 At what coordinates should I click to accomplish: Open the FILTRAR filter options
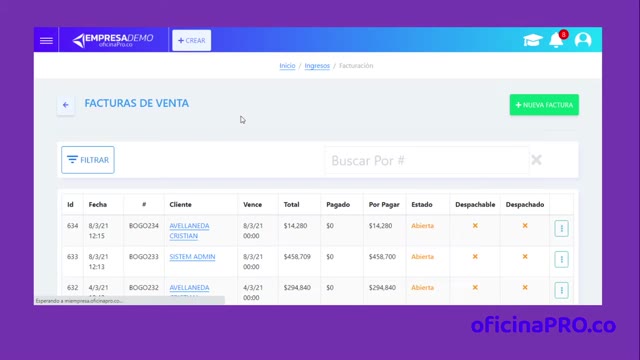88,160
